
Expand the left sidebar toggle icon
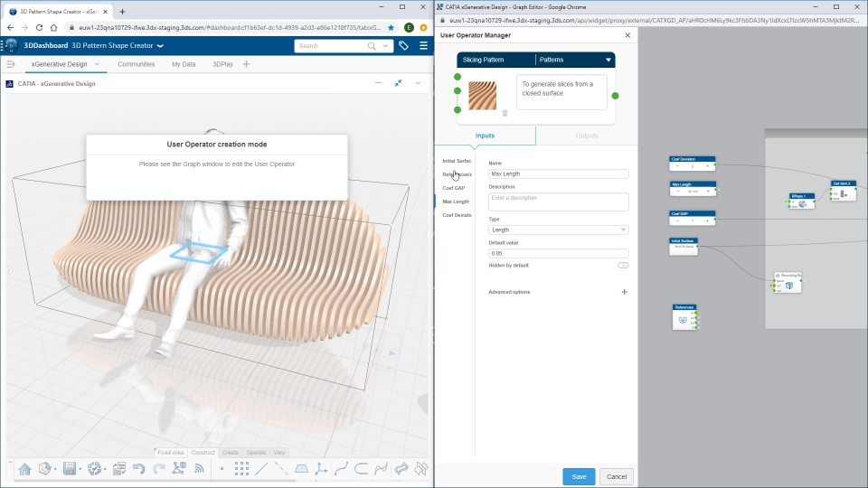point(11,64)
